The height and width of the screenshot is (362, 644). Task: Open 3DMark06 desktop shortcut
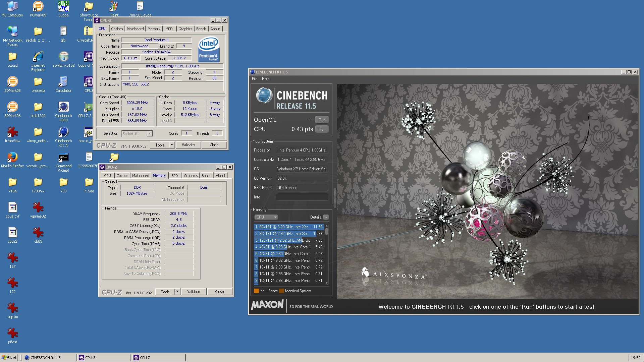[x=12, y=110]
